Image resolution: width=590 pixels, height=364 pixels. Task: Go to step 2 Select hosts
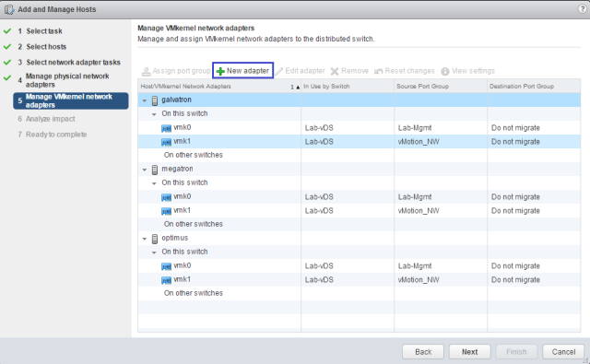(x=46, y=47)
